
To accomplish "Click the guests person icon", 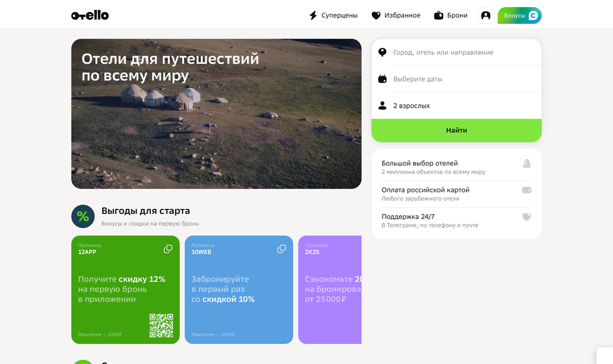I will tap(383, 105).
